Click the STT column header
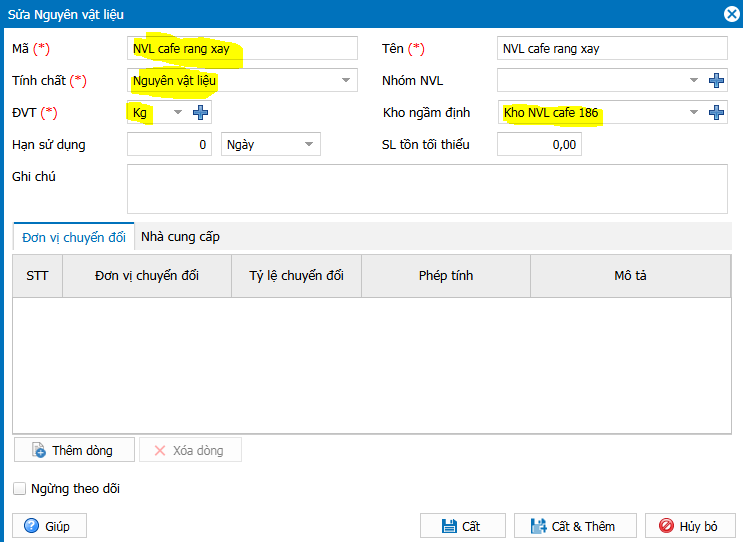This screenshot has width=743, height=542. (x=37, y=276)
